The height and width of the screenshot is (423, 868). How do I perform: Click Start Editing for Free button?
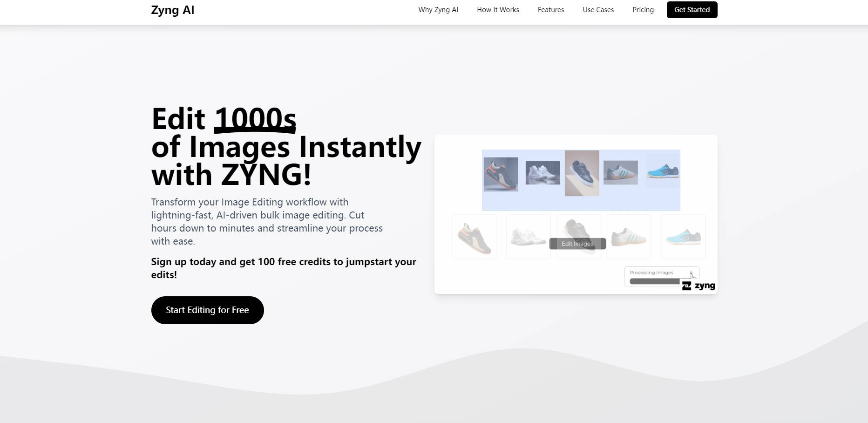(207, 310)
